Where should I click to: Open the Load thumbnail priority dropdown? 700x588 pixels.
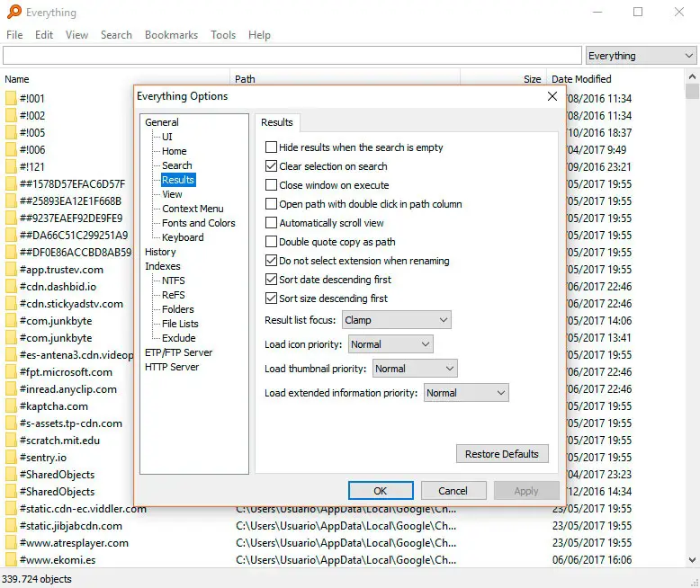pos(415,369)
